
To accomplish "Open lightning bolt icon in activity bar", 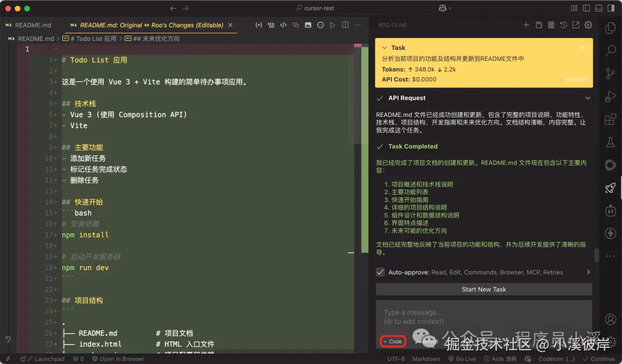I will [x=610, y=233].
